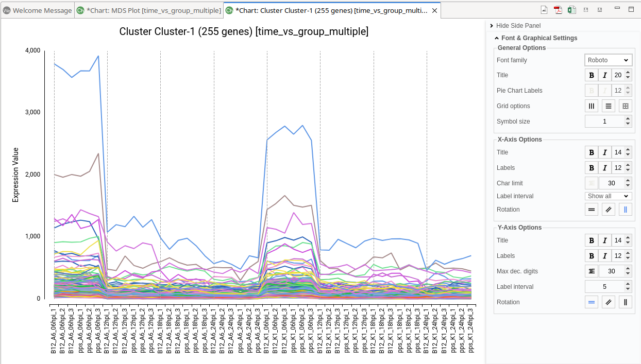
Task: Export chart as image file
Action: tap(544, 10)
